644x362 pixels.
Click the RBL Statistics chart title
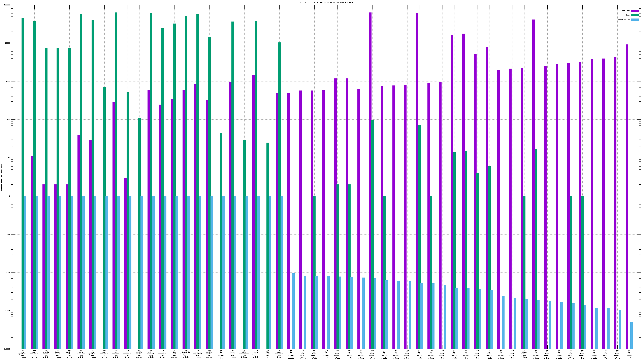tap(325, 2)
